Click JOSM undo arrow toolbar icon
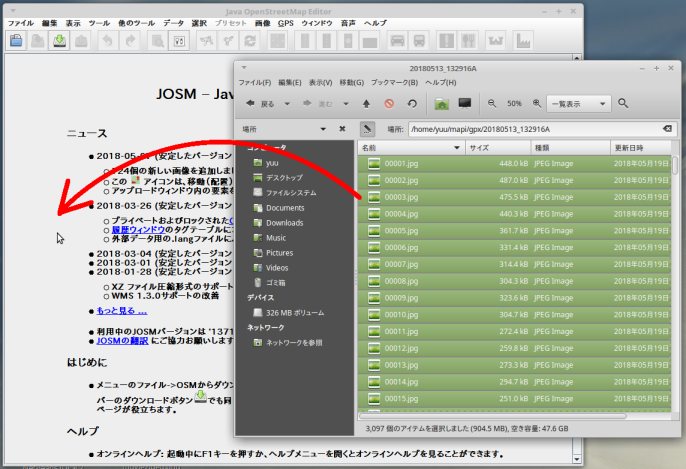 [x=108, y=41]
